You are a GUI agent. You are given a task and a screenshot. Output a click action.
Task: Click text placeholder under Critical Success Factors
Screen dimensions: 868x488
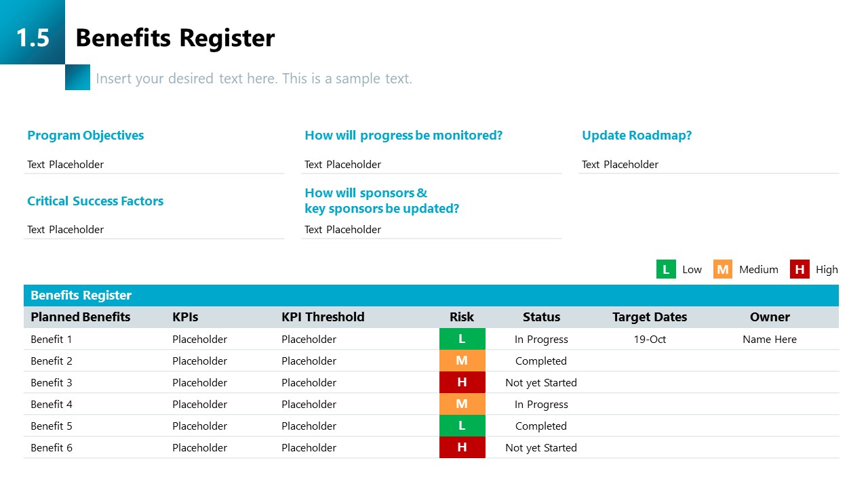click(x=66, y=230)
